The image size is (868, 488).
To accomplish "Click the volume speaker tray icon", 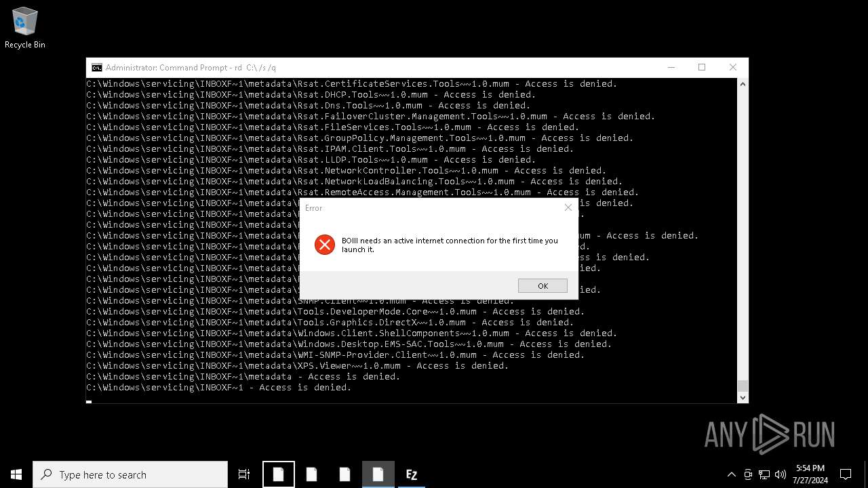I will [x=781, y=474].
